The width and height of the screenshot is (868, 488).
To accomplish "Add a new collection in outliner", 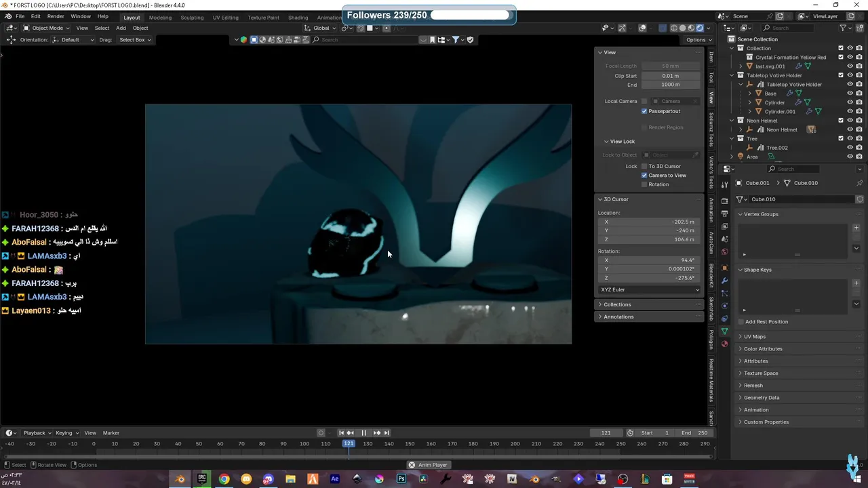I will pos(859,28).
